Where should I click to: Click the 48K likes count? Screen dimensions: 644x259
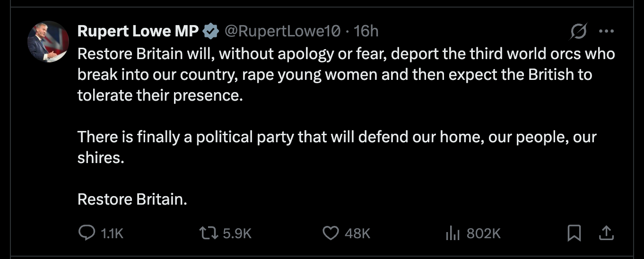[x=357, y=233]
